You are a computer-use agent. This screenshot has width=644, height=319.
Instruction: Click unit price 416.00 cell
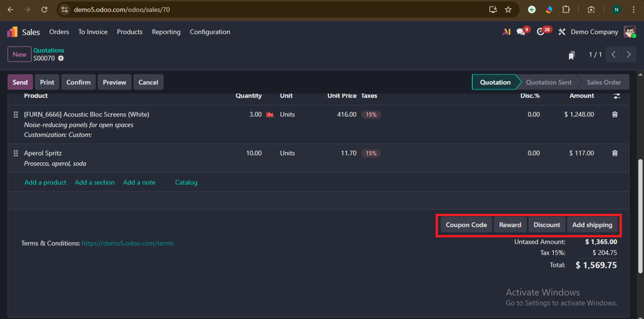point(347,115)
